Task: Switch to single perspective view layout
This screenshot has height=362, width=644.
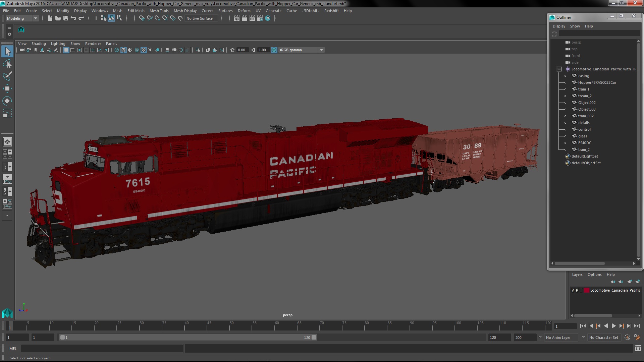Action: (x=7, y=142)
